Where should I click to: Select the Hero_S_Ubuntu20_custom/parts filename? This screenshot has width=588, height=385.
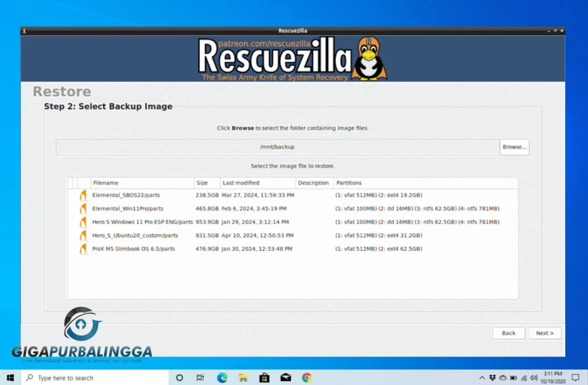click(135, 235)
